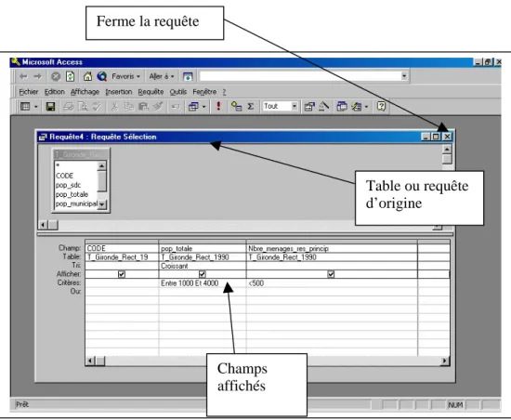Open the Fichier menu
Viewport: 511px width, 420px height.
coord(29,92)
